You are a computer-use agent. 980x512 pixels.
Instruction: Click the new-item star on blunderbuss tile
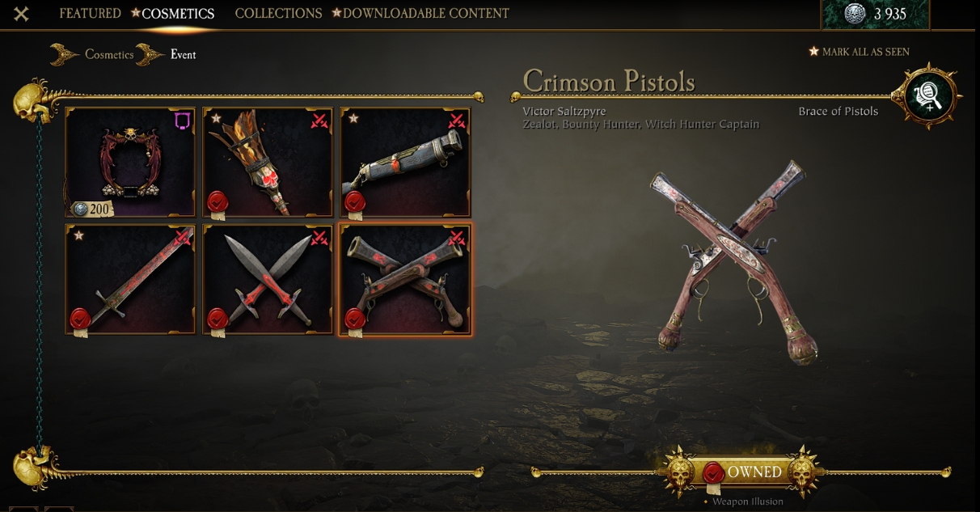point(353,119)
